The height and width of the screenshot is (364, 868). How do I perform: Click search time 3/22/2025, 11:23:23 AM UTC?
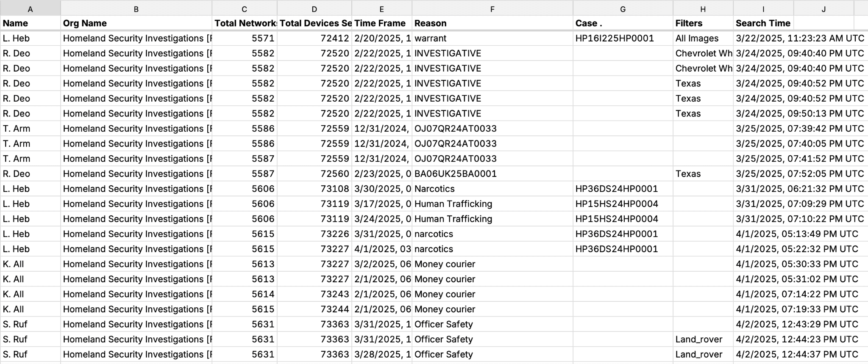799,39
